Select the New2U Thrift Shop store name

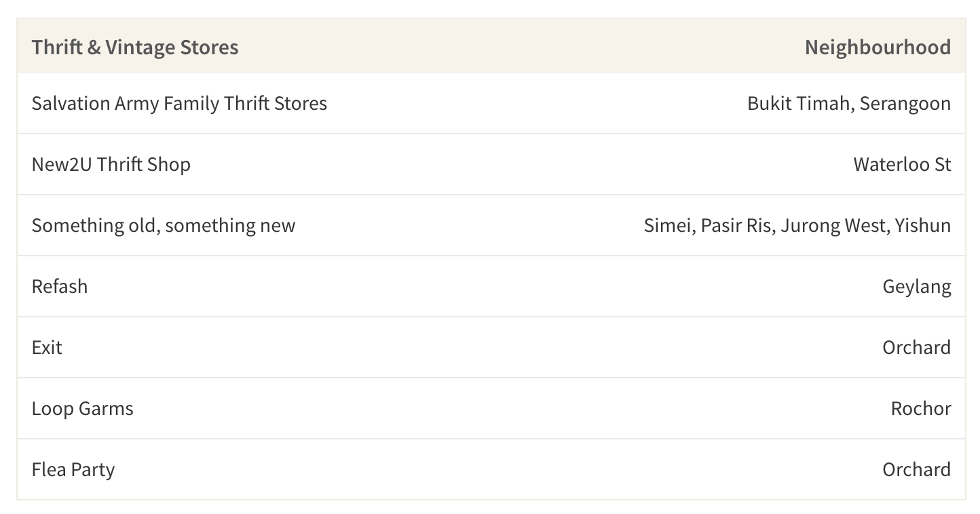pyautogui.click(x=111, y=164)
